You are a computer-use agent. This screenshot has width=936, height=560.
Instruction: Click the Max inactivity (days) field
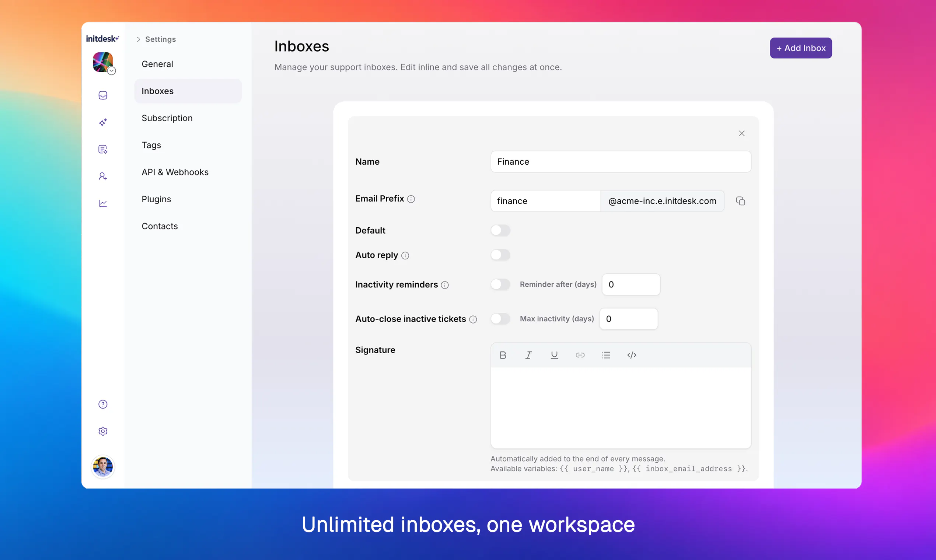[x=628, y=319]
